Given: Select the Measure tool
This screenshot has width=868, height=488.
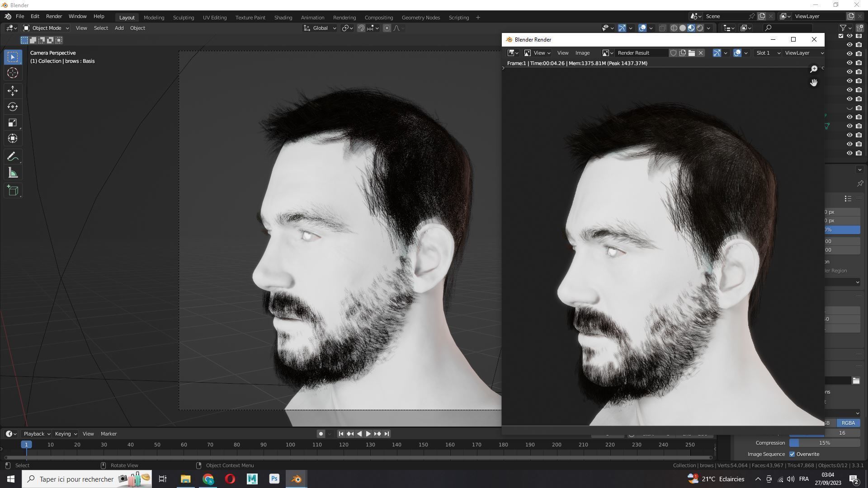Looking at the screenshot, I should coord(13,173).
